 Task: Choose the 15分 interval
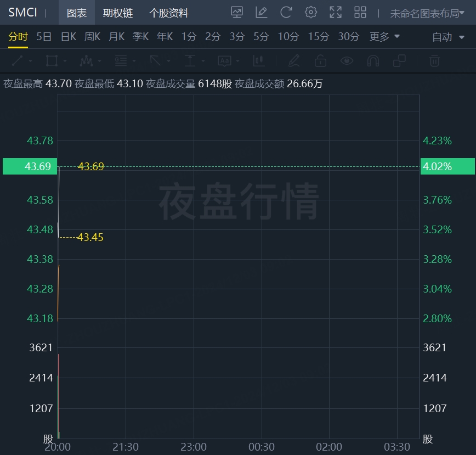point(319,36)
